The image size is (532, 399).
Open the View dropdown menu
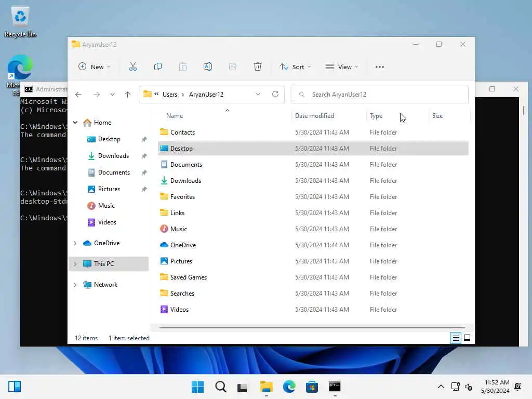pos(342,67)
